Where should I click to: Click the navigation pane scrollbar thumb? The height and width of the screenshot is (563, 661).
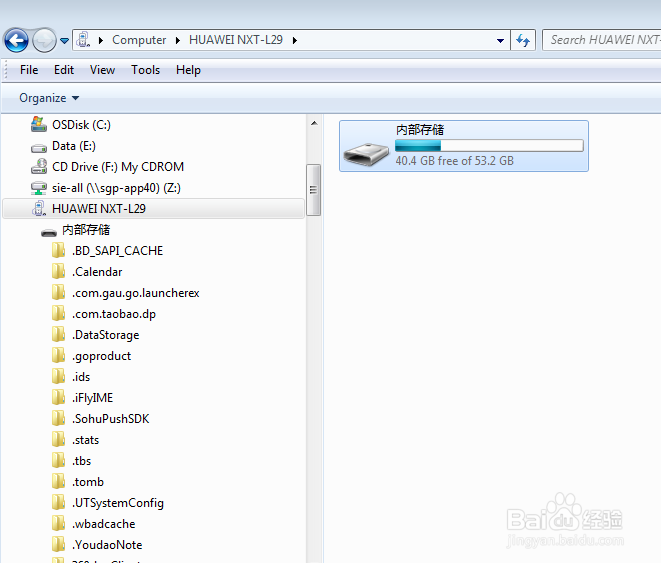(x=314, y=190)
